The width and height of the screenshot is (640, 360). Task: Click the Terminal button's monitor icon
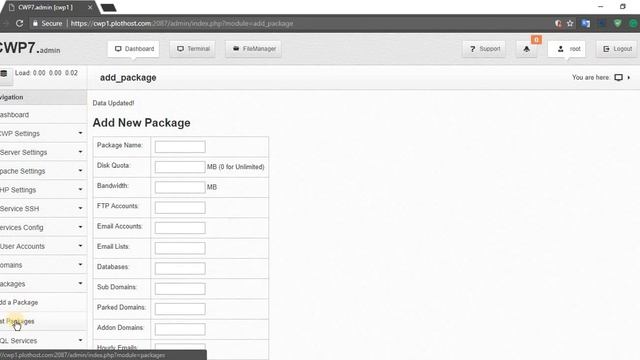180,49
